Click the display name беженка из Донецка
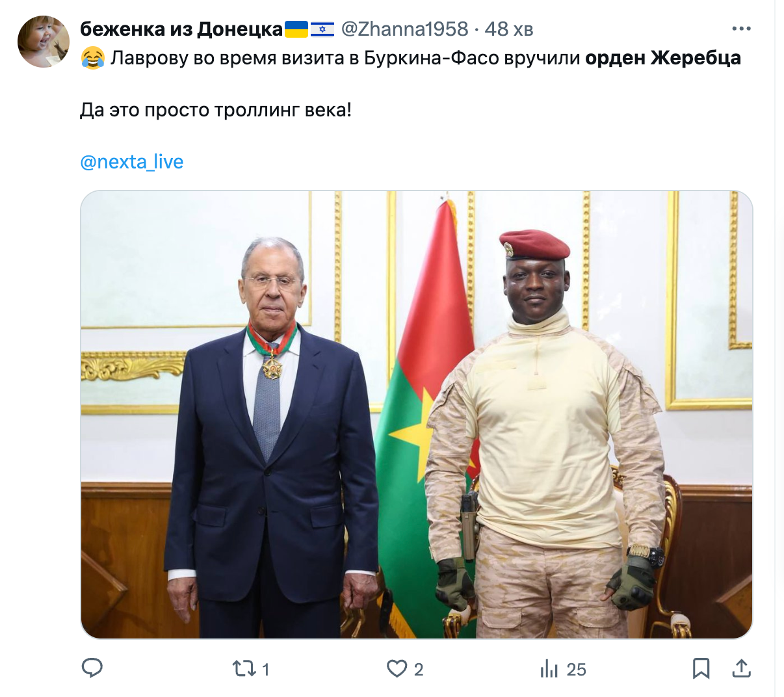Viewport: 784px width, 697px height. tap(181, 29)
